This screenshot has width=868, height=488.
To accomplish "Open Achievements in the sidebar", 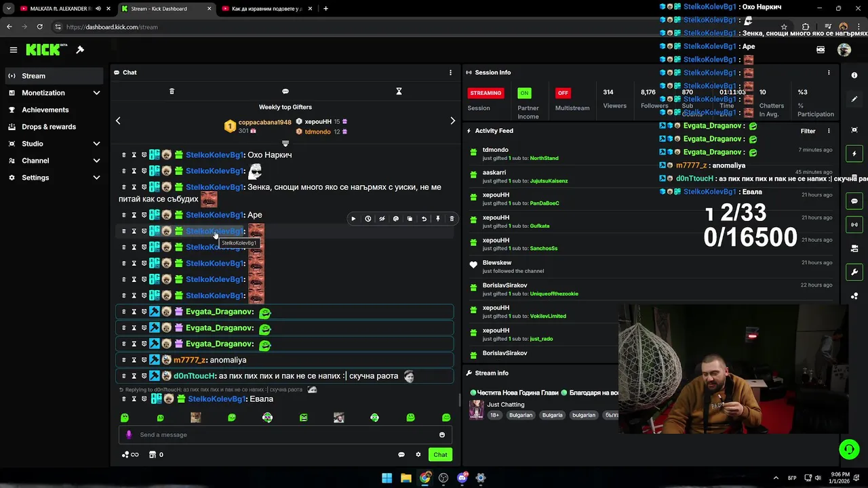I will coord(55,110).
